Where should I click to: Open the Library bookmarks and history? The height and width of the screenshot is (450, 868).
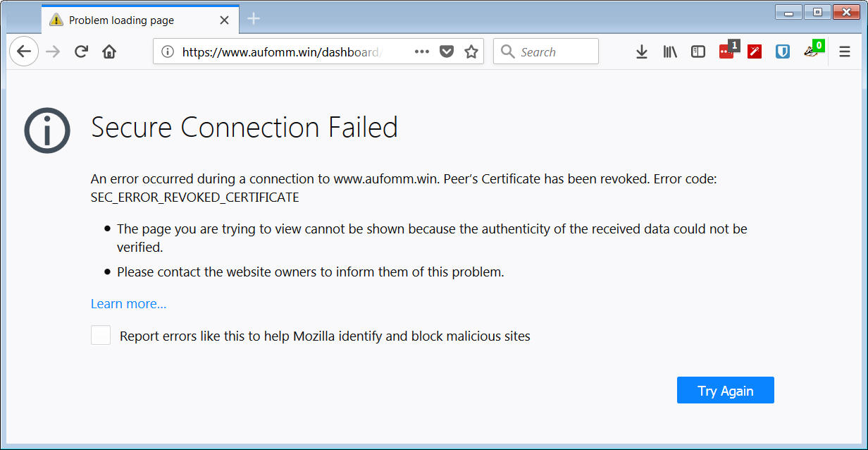click(669, 51)
